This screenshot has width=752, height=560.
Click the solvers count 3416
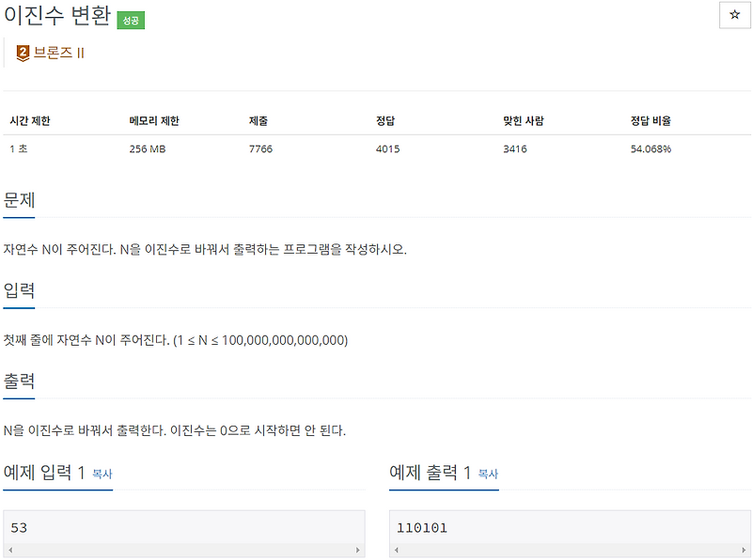pyautogui.click(x=514, y=148)
